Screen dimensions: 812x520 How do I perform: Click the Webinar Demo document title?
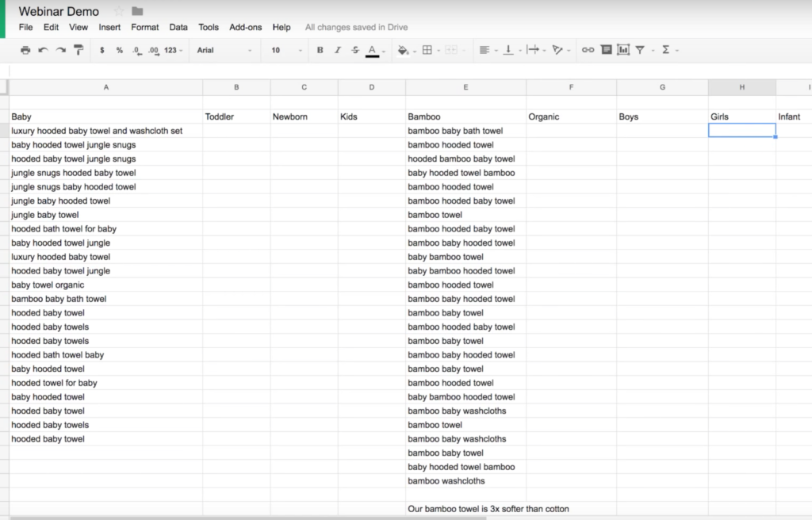coord(59,11)
